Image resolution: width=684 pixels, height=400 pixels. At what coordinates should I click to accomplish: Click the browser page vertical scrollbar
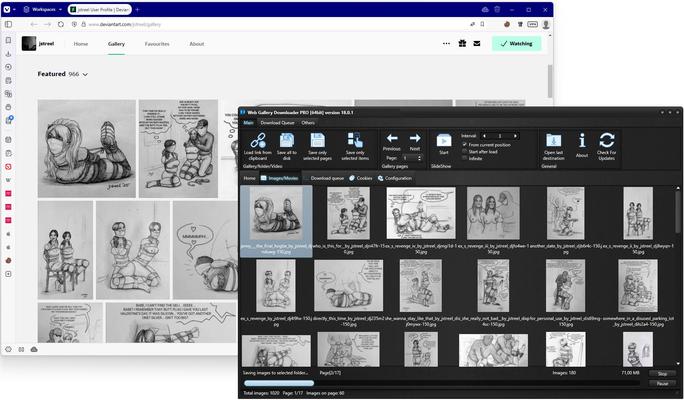pyautogui.click(x=550, y=82)
